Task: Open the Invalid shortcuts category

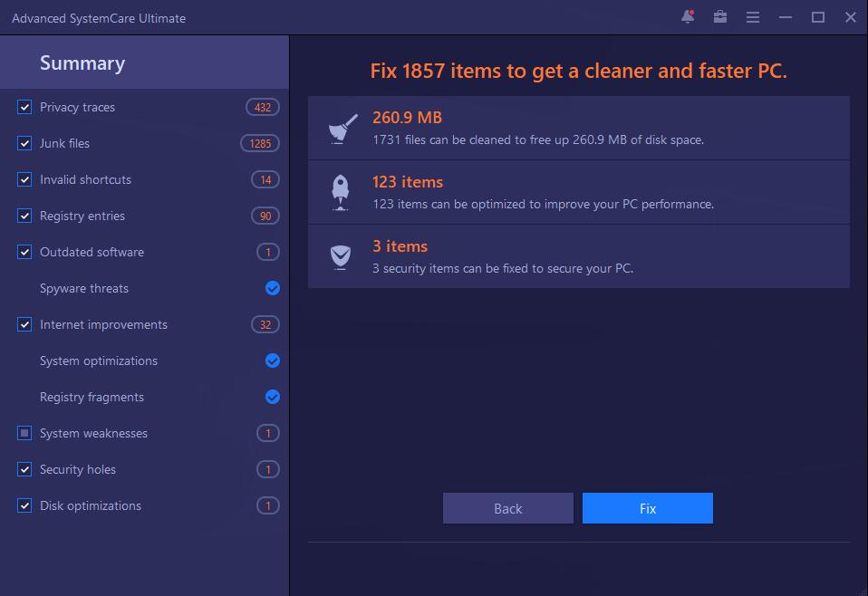Action: tap(85, 179)
